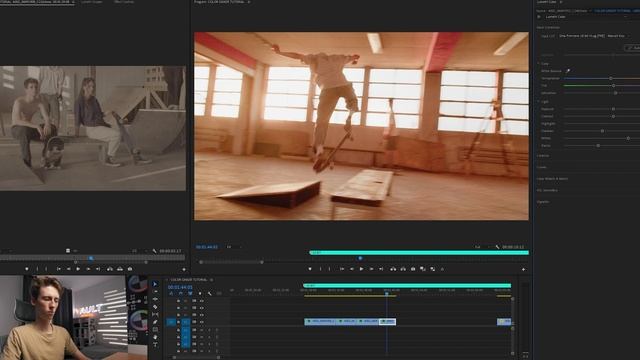The height and width of the screenshot is (360, 640).
Task: Click the Tint slider handle
Action: coord(613,85)
